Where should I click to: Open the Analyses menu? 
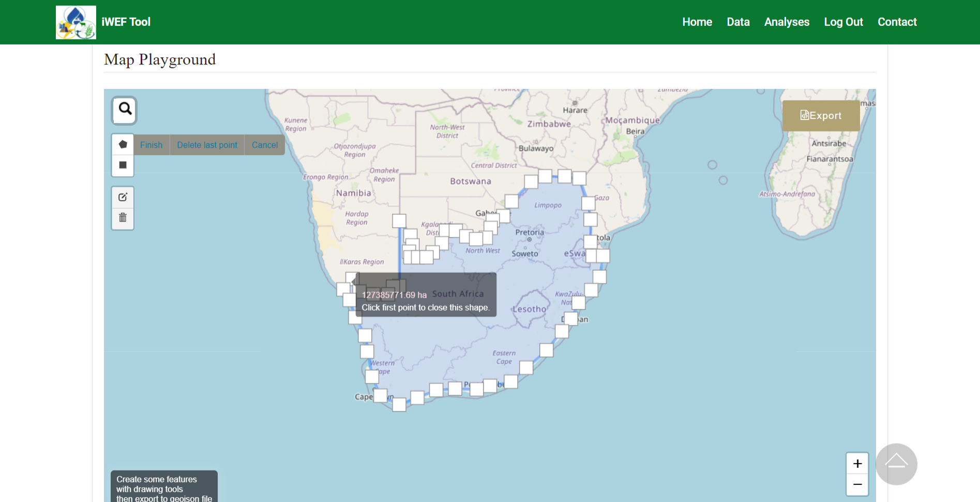pos(787,22)
